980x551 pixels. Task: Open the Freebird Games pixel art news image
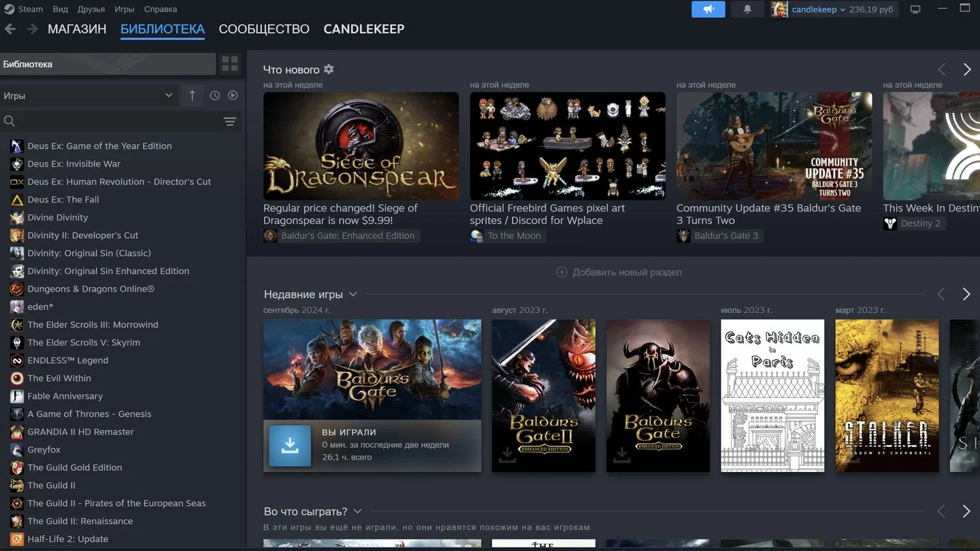[568, 146]
